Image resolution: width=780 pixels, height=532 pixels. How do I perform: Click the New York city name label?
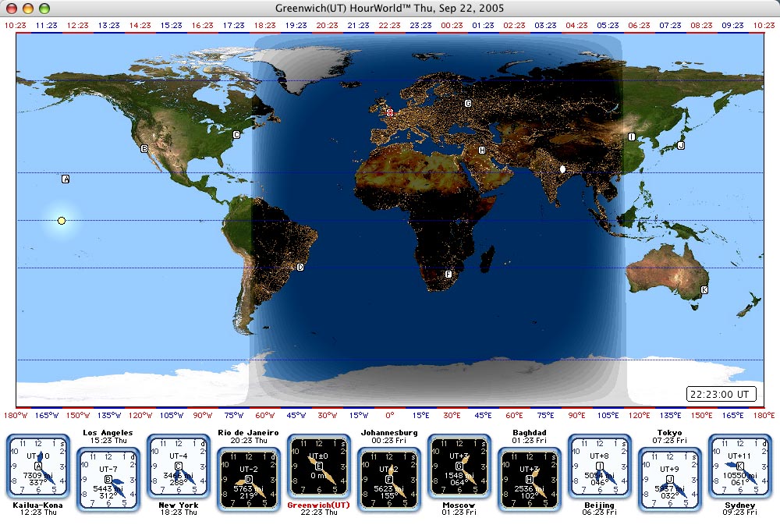(x=178, y=505)
